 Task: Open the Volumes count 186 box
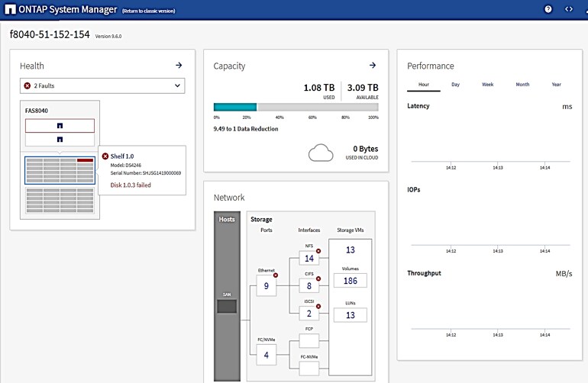pos(350,282)
